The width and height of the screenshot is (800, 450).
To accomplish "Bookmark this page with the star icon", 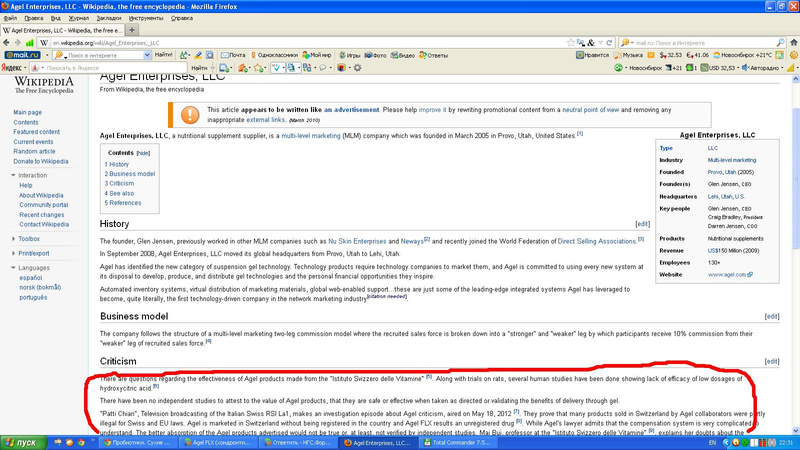I will coord(571,43).
